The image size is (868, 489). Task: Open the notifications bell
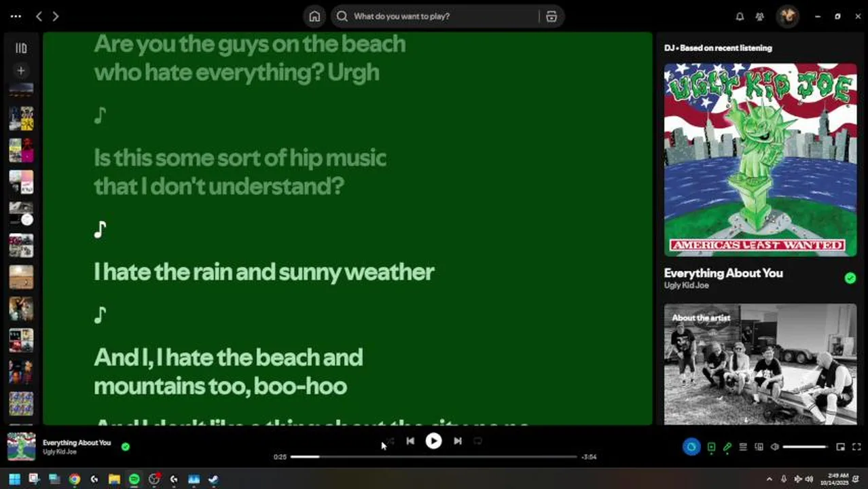point(740,16)
